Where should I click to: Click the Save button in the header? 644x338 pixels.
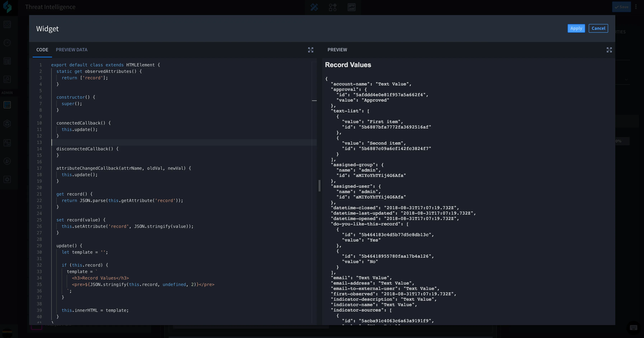(622, 7)
